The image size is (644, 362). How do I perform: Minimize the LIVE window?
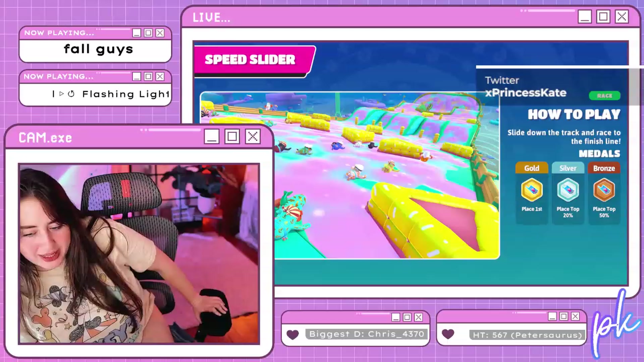tap(585, 16)
